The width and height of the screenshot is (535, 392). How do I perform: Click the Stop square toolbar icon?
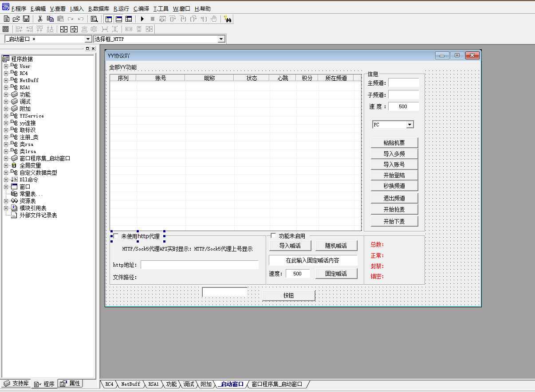click(x=153, y=19)
